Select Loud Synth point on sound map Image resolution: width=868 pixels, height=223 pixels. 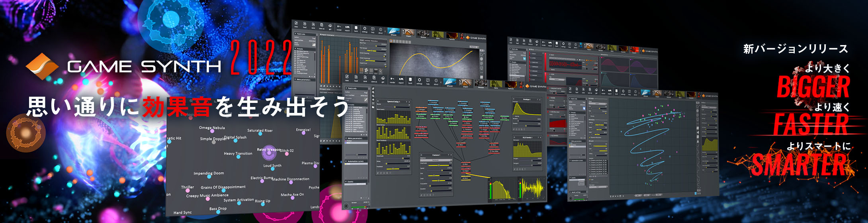click(x=273, y=169)
